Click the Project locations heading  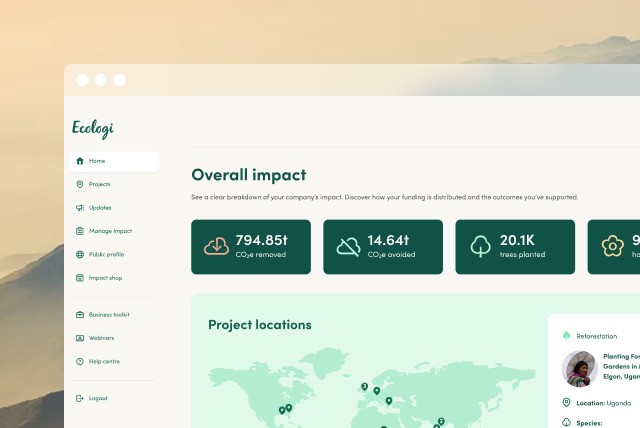[260, 325]
